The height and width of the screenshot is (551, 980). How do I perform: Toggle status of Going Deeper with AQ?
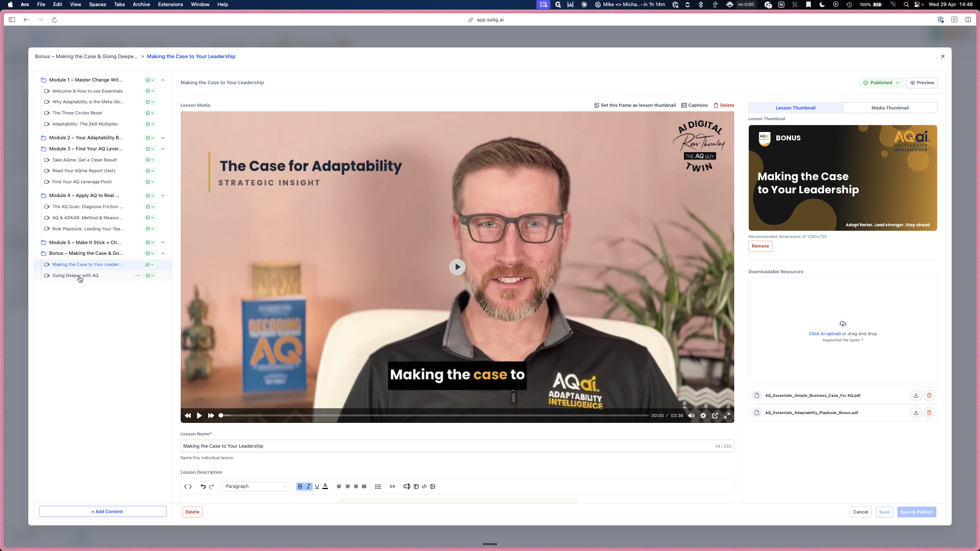click(x=150, y=275)
